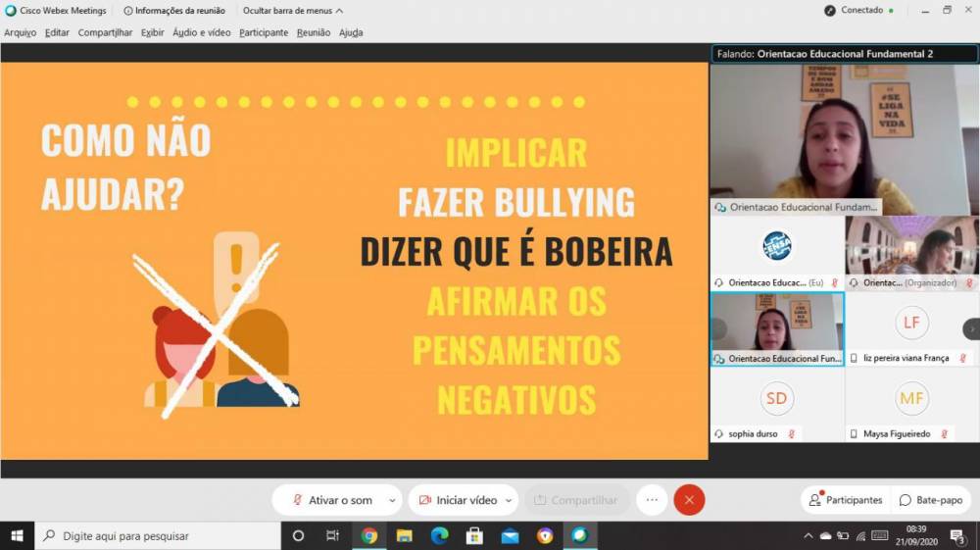Collapse menu bar via Ocultar barra de menus
This screenshot has height=550, width=980.
coord(293,11)
